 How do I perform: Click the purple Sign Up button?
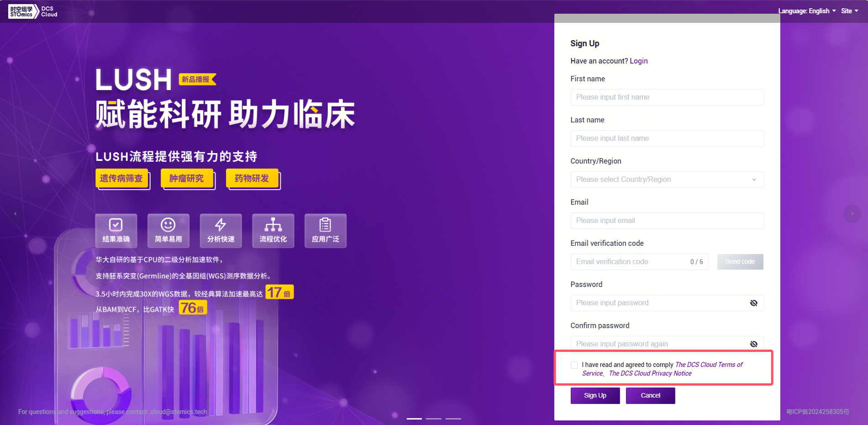595,396
